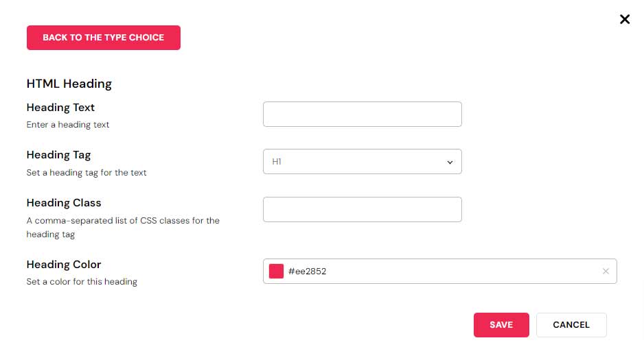Click the "Heading Text" field label
Screen dimensions: 644x360
point(60,108)
